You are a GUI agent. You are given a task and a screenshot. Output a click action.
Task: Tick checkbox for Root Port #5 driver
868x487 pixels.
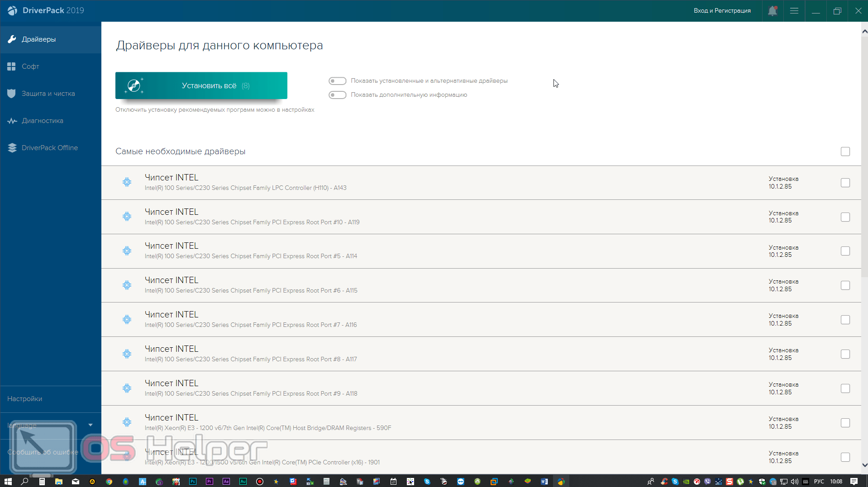click(x=845, y=251)
